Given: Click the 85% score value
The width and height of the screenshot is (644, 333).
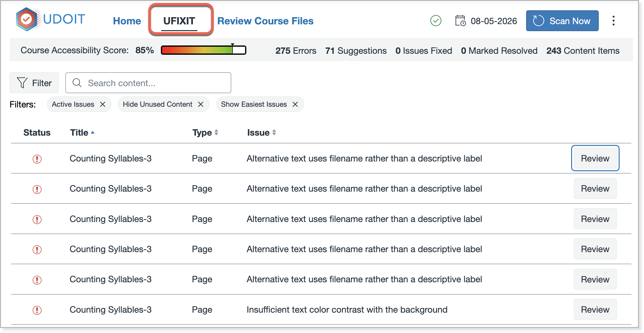Looking at the screenshot, I should tap(145, 50).
